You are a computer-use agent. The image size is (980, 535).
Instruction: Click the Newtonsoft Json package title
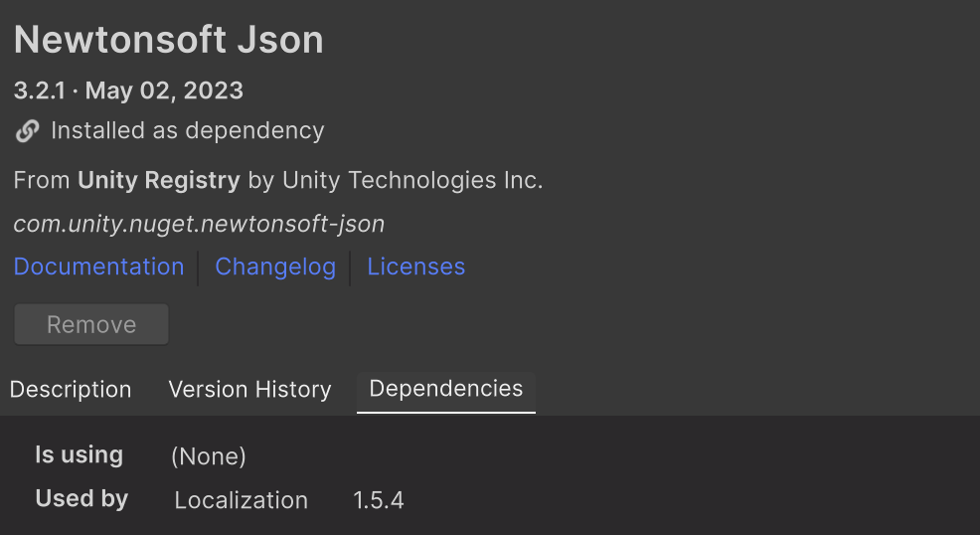[169, 40]
